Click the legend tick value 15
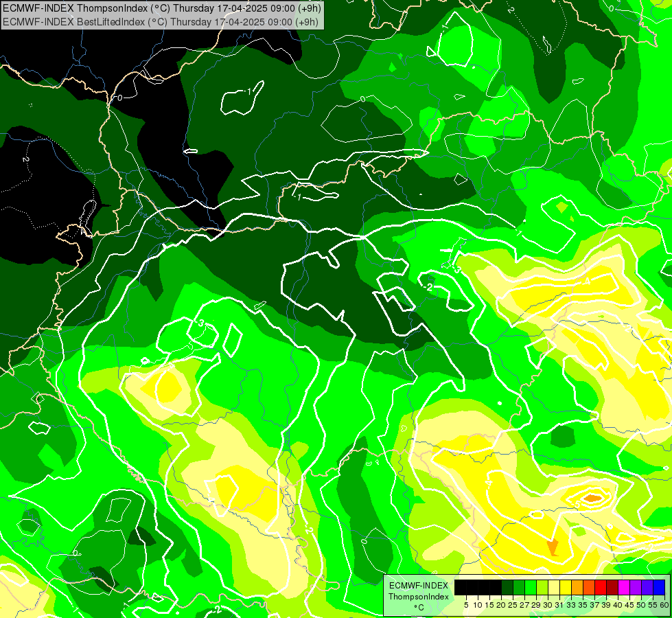Viewport: 672px width, 618px height. coord(490,605)
